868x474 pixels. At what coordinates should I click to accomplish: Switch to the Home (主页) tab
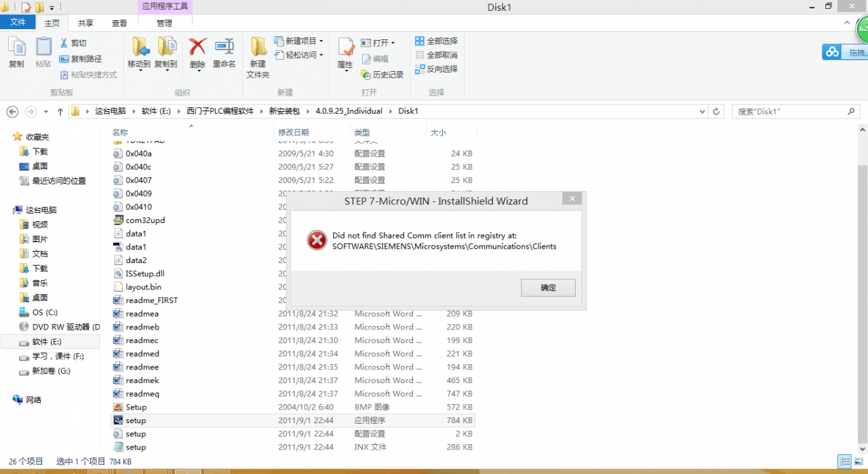pyautogui.click(x=52, y=23)
